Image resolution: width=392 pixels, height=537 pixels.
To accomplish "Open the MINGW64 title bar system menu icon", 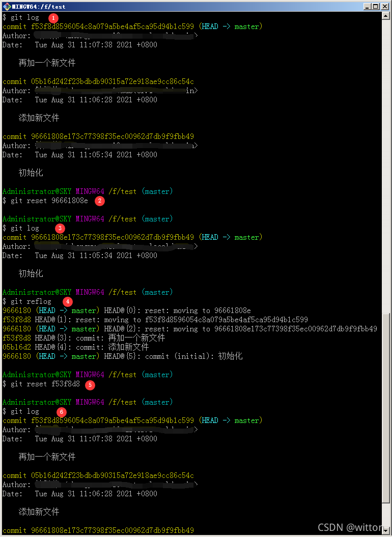I will (7, 6).
